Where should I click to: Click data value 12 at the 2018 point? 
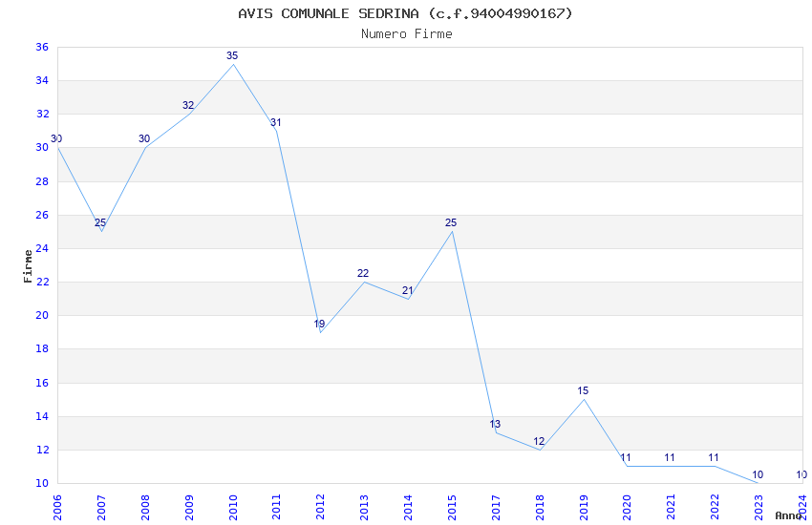[x=539, y=441]
